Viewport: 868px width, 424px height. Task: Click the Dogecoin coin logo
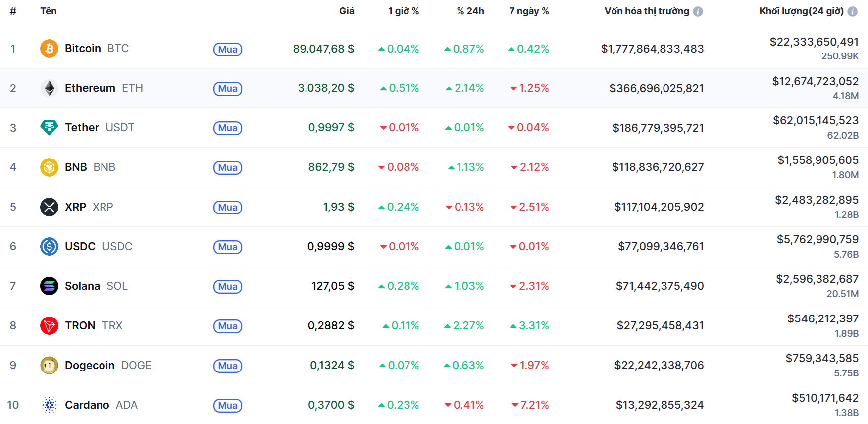[49, 366]
